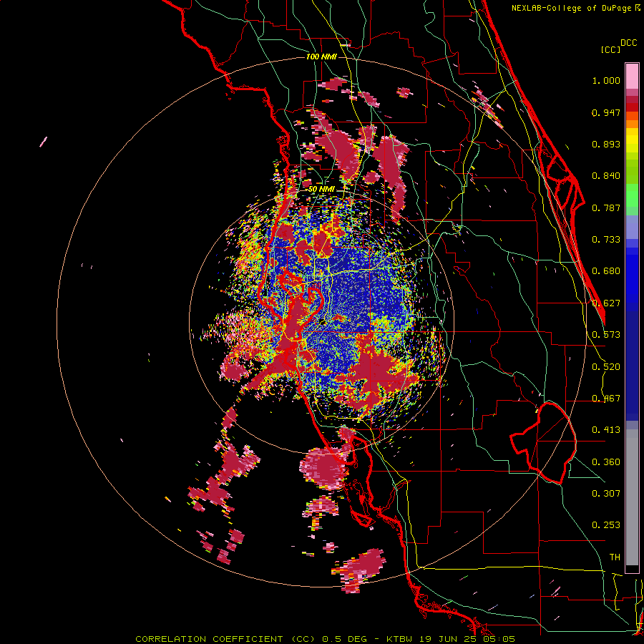The width and height of the screenshot is (644, 644).
Task: Click the 0.573 scale value
Action: click(606, 335)
